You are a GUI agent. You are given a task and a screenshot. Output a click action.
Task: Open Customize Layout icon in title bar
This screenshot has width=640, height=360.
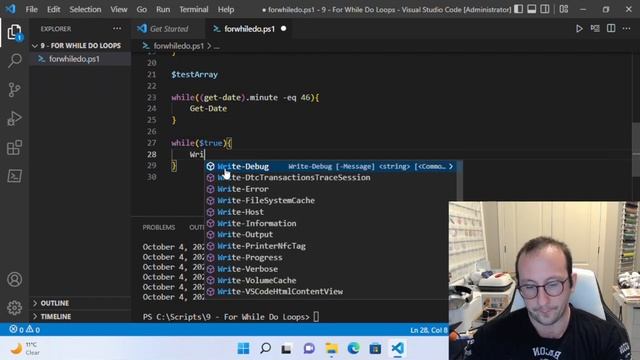pos(564,9)
